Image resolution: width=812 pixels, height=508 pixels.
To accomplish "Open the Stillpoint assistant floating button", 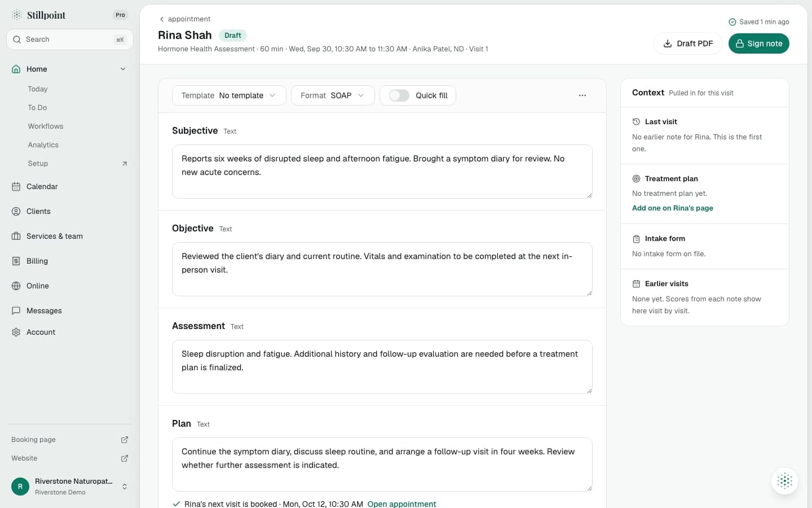I will (x=785, y=481).
